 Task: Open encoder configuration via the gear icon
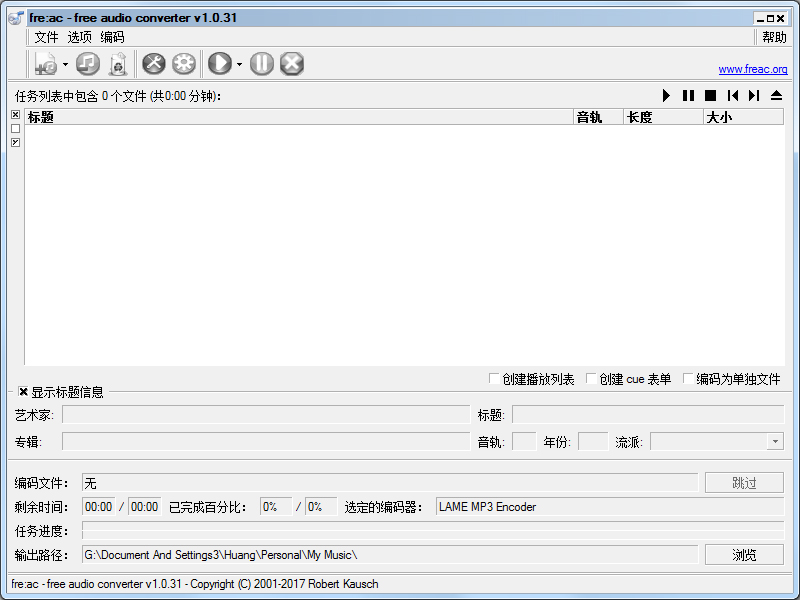[183, 63]
